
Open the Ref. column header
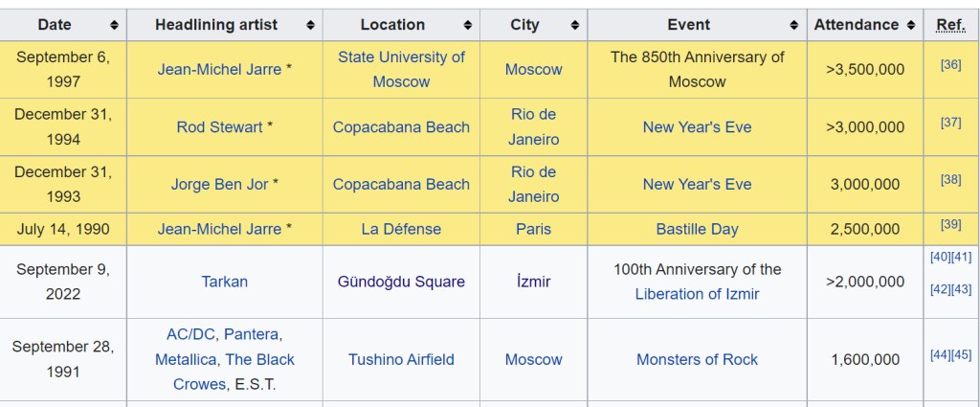(x=950, y=25)
